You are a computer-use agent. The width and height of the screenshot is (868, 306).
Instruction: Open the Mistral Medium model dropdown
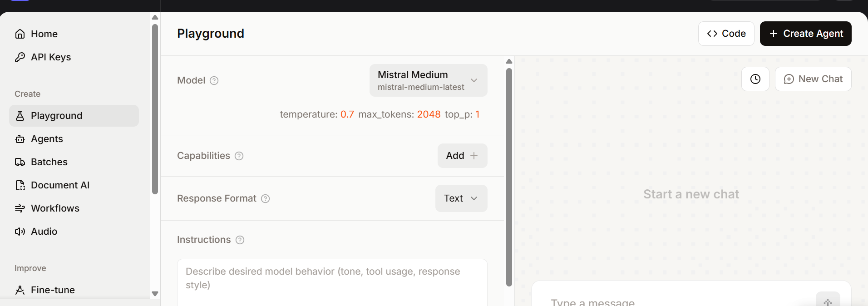428,80
